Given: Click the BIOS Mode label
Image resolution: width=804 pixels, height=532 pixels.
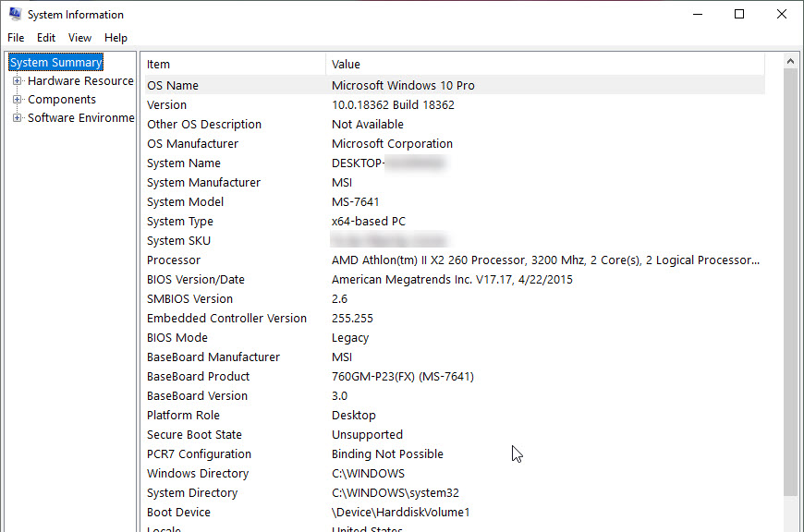Looking at the screenshot, I should (177, 338).
